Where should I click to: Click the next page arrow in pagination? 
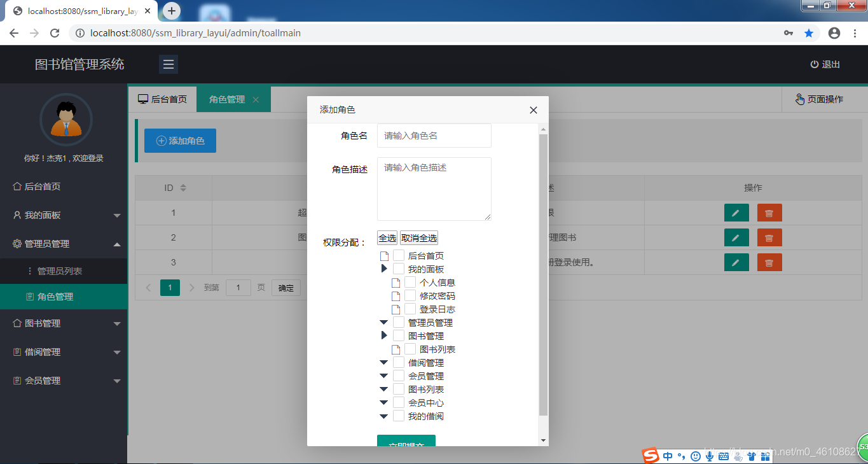coord(192,288)
